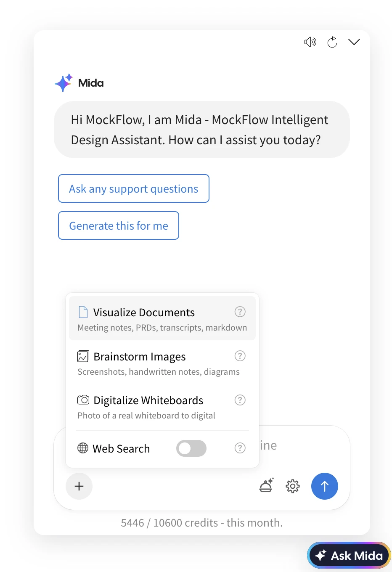Click Generate this for me button
The image size is (392, 572).
(119, 225)
